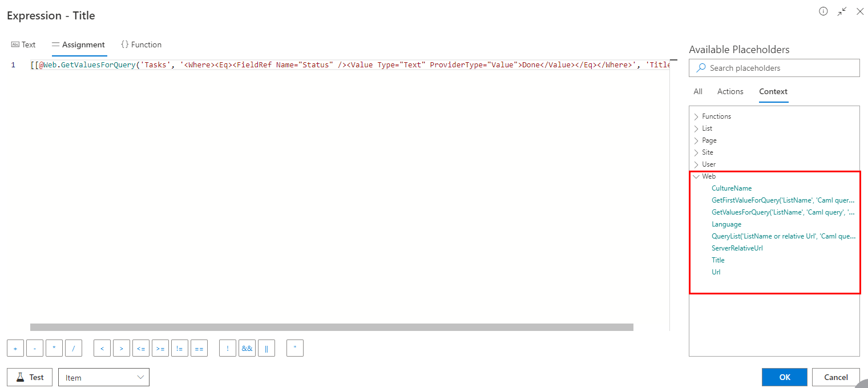
Task: Insert the ServerRelativeUrl placeholder
Action: [x=737, y=248]
